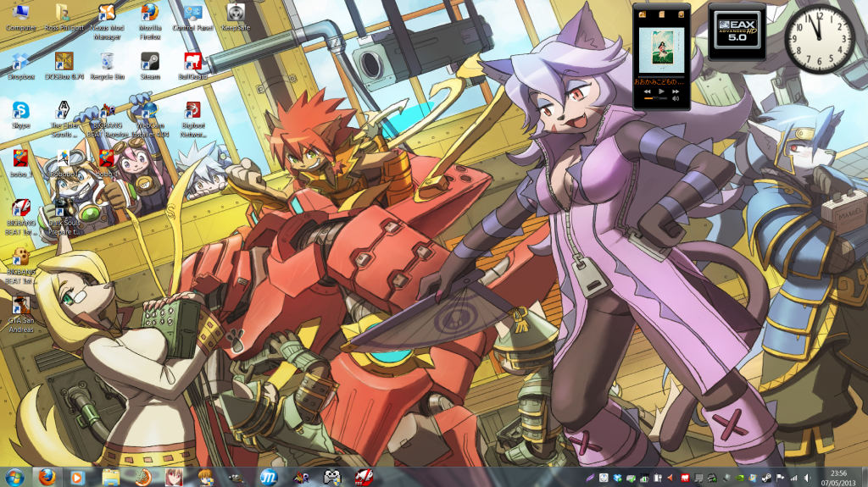Open The Elder Scrolls desktop shortcut
This screenshot has width=868, height=487.
tap(64, 119)
